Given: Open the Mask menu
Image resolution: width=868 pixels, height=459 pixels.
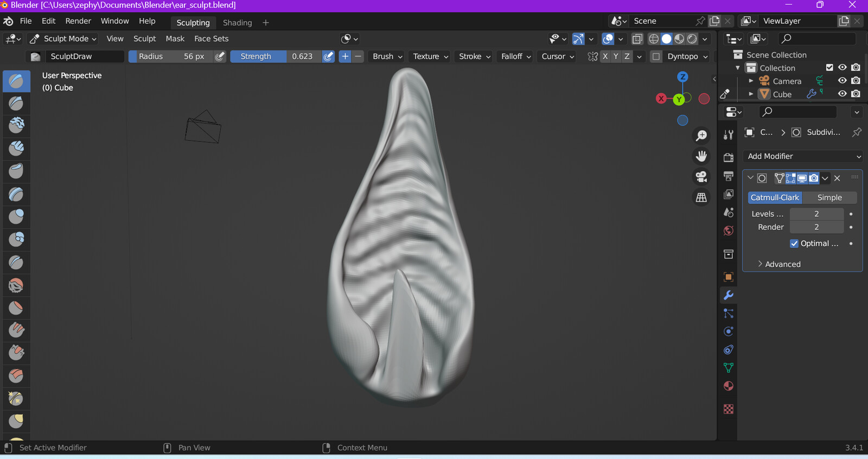Looking at the screenshot, I should coord(175,39).
